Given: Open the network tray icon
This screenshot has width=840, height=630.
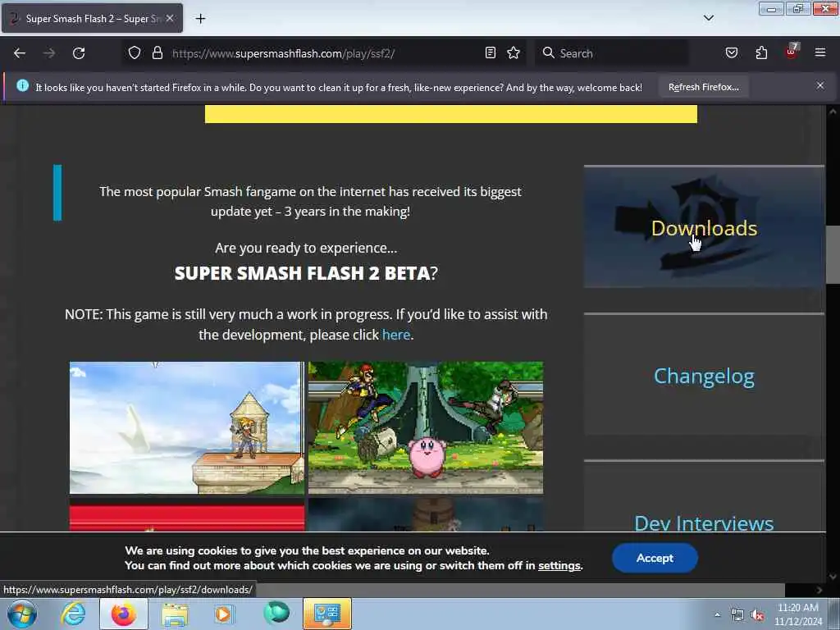Looking at the screenshot, I should click(x=737, y=615).
